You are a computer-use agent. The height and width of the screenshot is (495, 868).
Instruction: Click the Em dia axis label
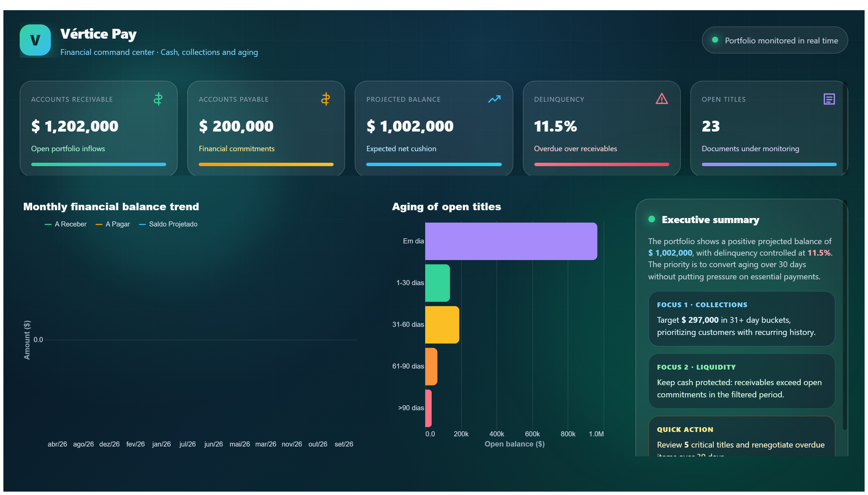click(x=413, y=241)
